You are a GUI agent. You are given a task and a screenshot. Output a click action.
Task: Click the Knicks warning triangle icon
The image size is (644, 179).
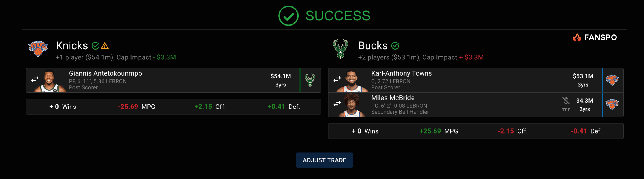105,46
